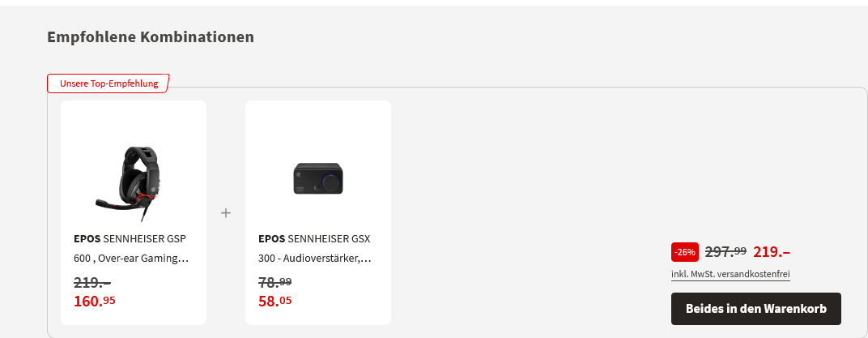Screen dimensions: 868x338
Task: Select the "300 - Audioverstärker,…" description line
Action: coord(315,259)
